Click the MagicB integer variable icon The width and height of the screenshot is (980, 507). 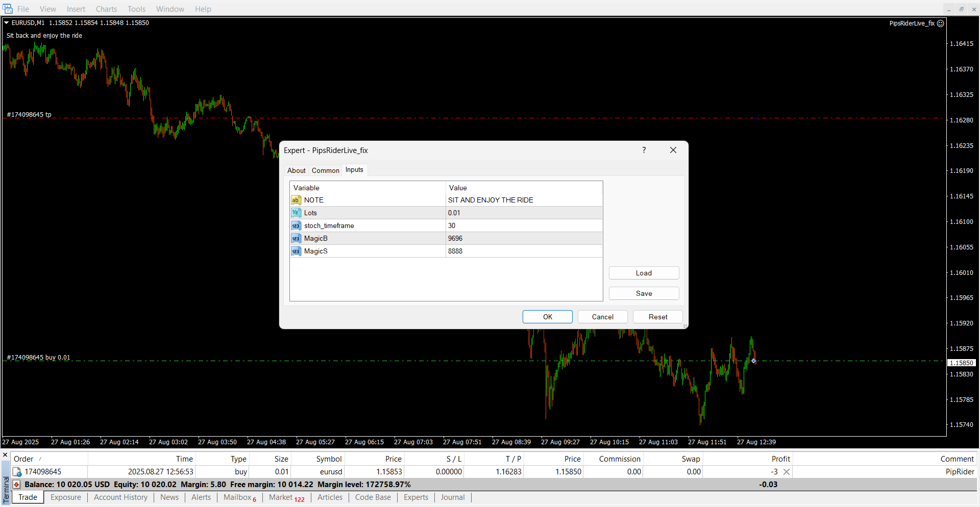coord(296,238)
